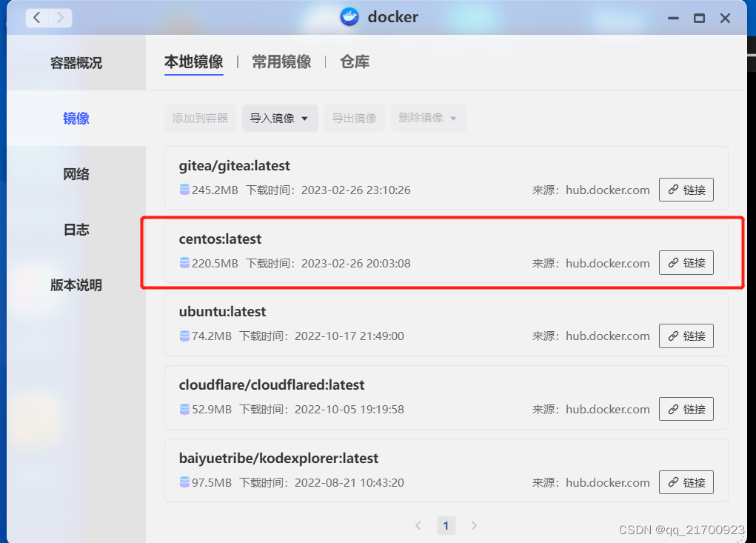Select page 1 in the pagination
Viewport: 756px width, 543px height.
[x=446, y=525]
